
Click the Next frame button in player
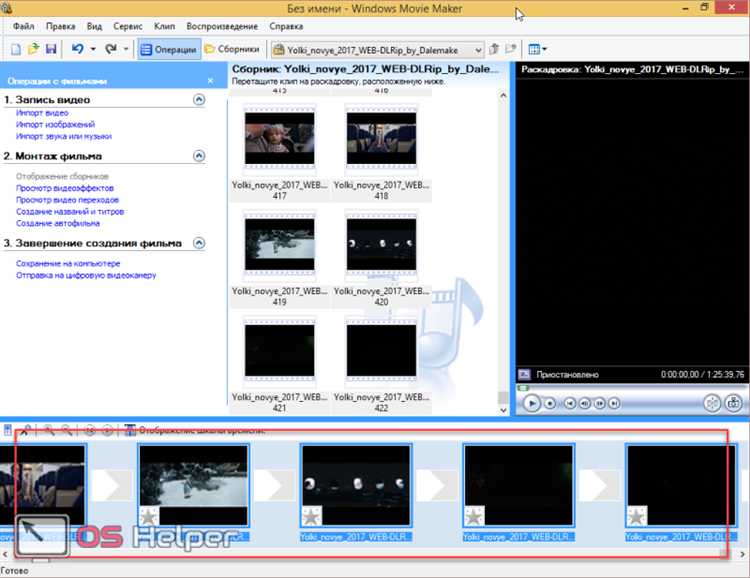pyautogui.click(x=598, y=403)
